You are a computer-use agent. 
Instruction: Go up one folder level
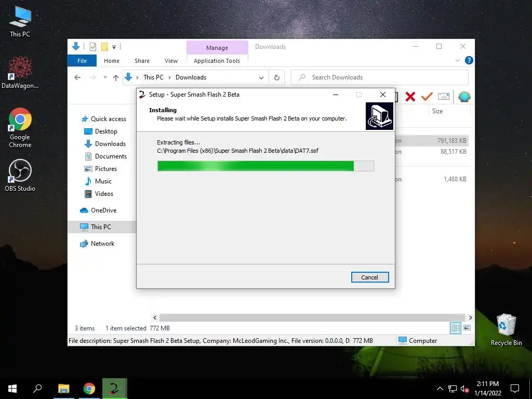point(116,78)
